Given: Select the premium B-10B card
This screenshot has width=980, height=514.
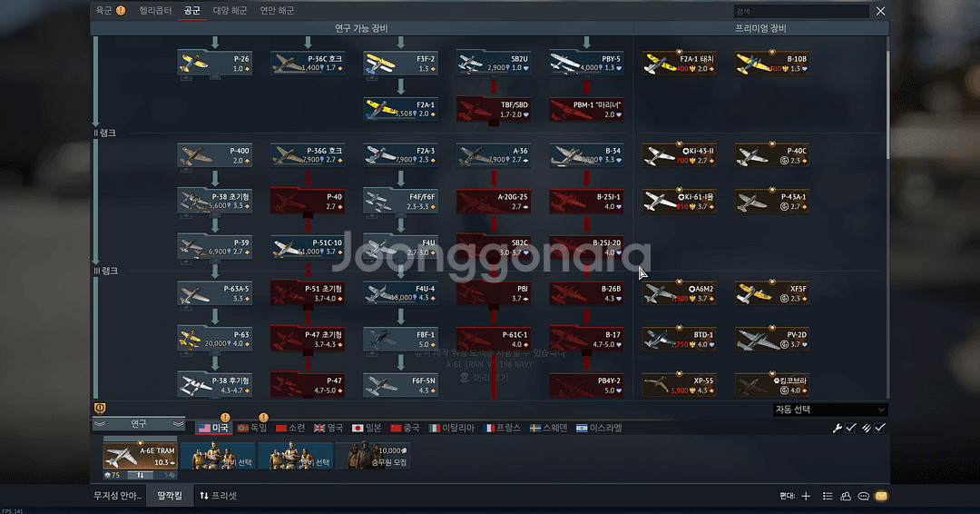Looking at the screenshot, I should pos(772,64).
